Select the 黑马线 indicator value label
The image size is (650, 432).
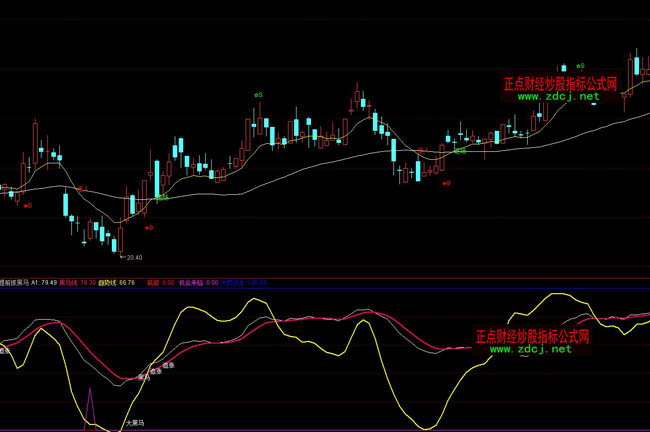click(x=78, y=283)
